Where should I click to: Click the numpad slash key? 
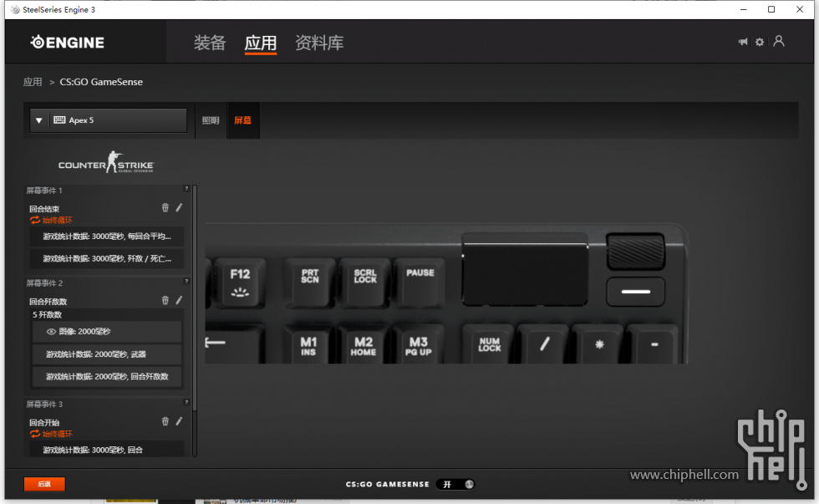tap(544, 344)
